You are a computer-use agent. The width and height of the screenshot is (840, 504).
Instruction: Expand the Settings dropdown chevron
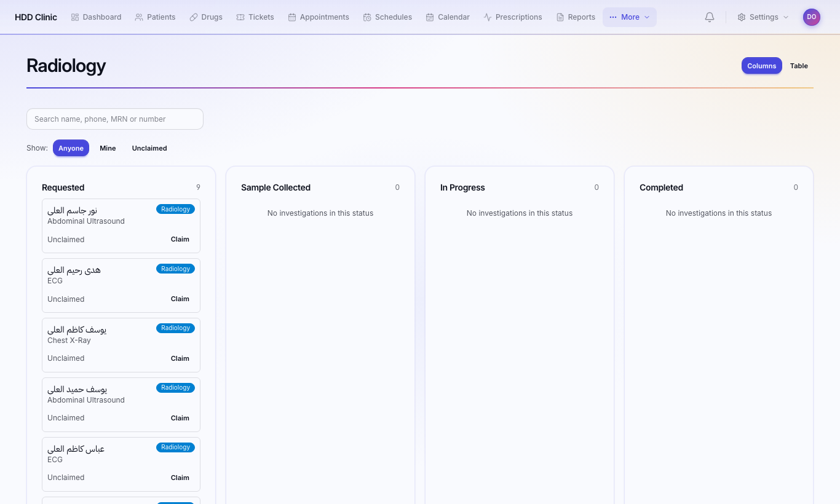(786, 17)
